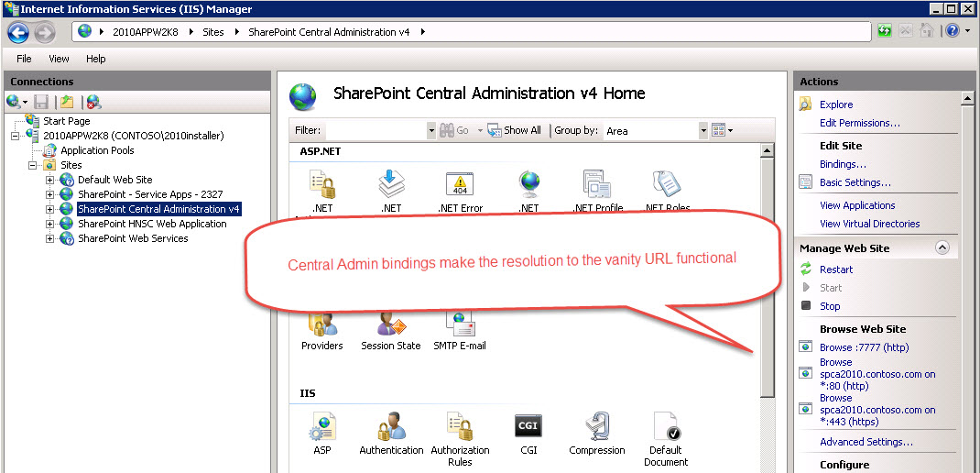Open the View menu
Screen dimensions: 980x473
[x=59, y=59]
